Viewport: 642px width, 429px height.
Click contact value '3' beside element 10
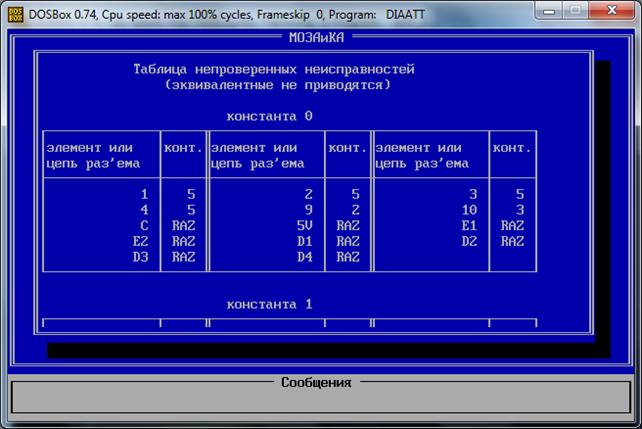tap(520, 210)
